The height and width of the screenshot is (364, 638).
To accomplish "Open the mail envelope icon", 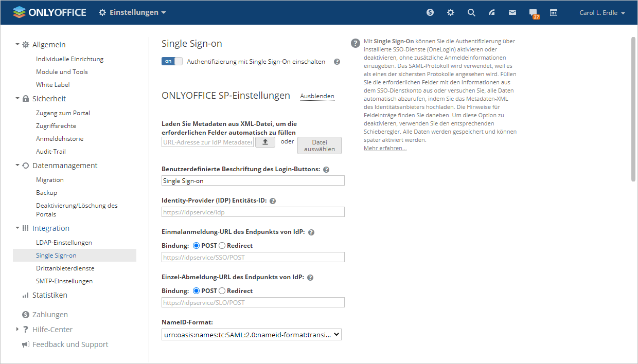I will [x=512, y=12].
